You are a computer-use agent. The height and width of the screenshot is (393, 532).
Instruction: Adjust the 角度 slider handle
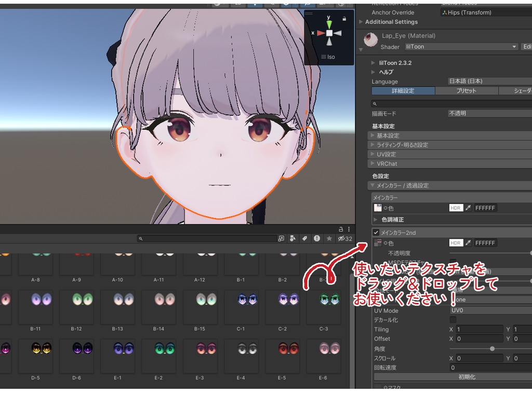[492, 348]
